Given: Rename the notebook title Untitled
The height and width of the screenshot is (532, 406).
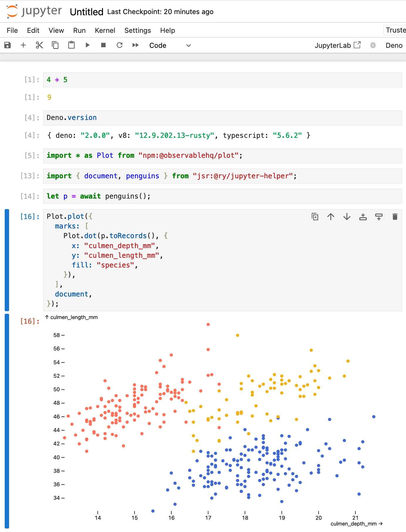Looking at the screenshot, I should [x=87, y=12].
